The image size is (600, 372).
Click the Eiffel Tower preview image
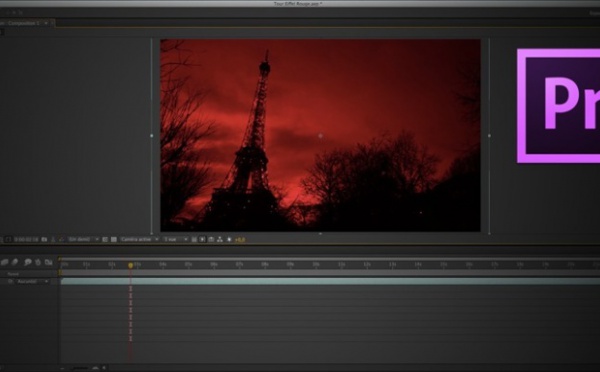tap(320, 135)
